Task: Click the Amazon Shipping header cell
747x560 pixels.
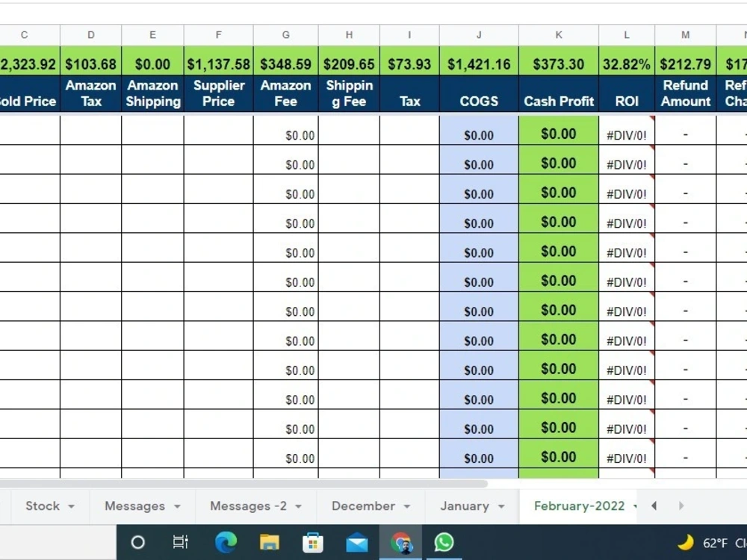Action: coord(152,93)
